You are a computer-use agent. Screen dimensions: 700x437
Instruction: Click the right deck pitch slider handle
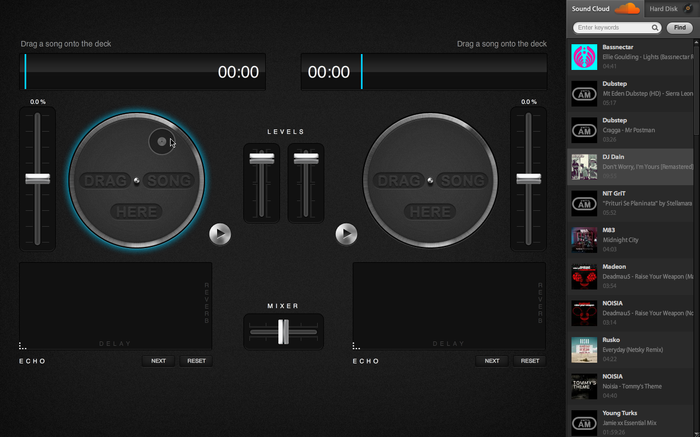[x=529, y=178]
